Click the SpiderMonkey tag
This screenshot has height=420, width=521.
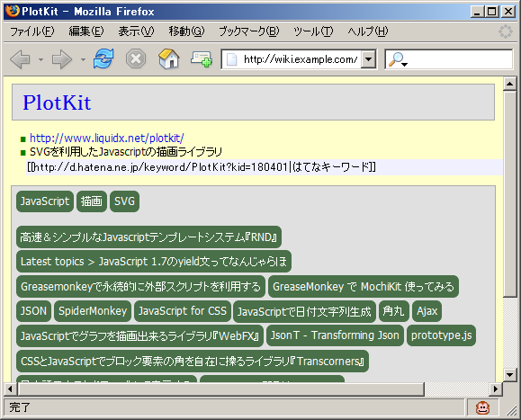(x=93, y=311)
